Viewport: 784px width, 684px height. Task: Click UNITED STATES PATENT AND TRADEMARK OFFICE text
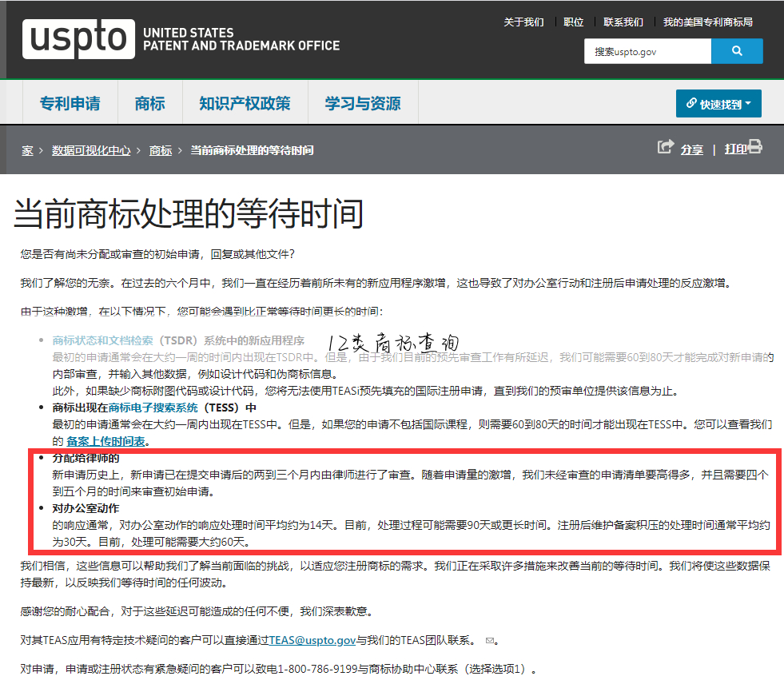point(241,39)
